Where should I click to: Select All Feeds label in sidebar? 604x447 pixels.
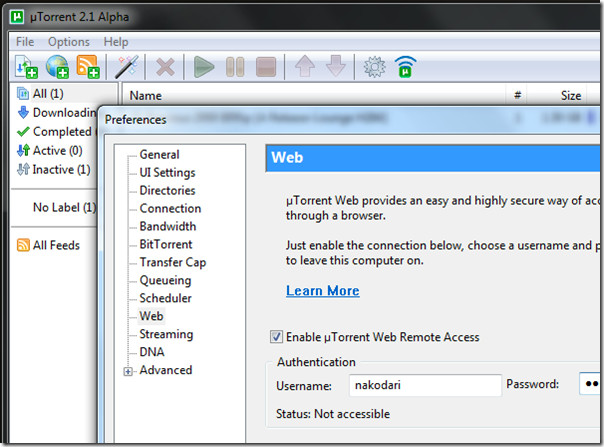click(56, 245)
